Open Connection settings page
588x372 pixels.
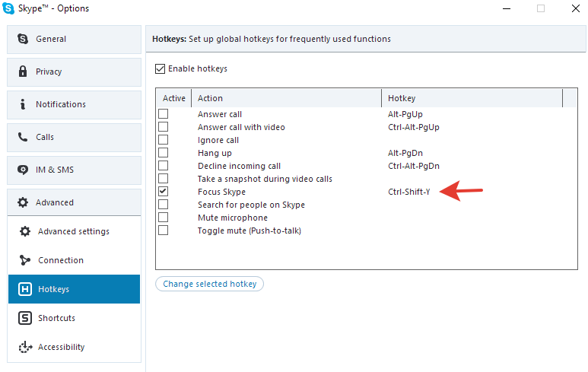point(75,260)
